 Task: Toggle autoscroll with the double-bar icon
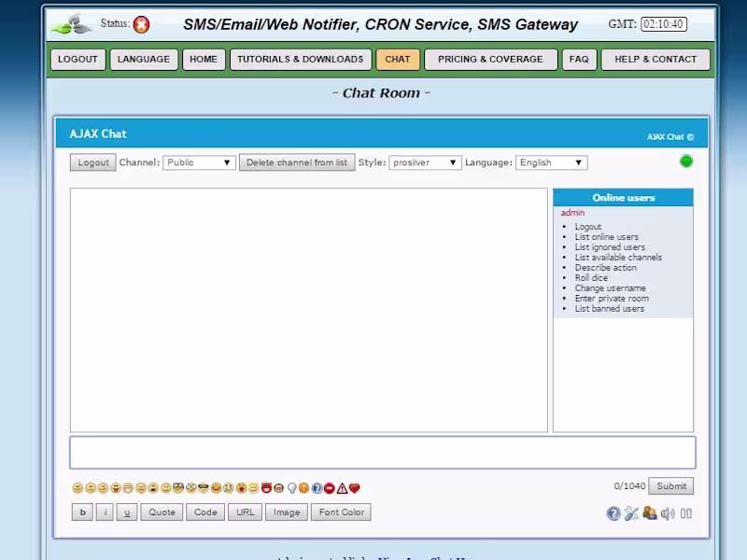point(686,513)
